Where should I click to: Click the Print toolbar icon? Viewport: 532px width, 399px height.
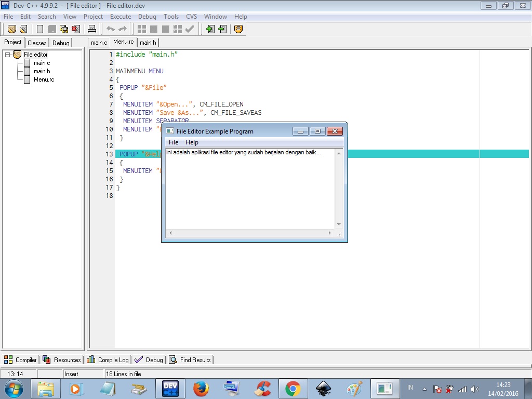tap(92, 29)
